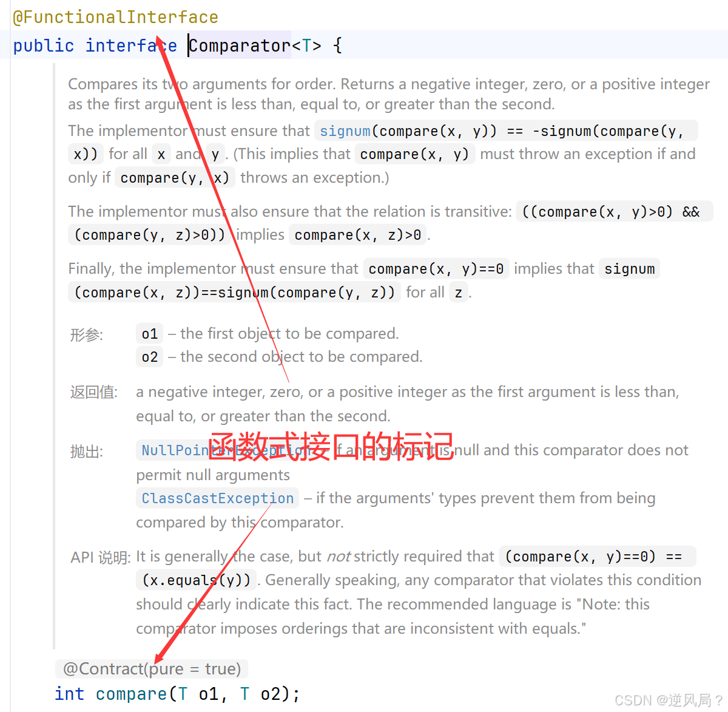Click the compare(y, x) code reference
This screenshot has height=712, width=728.
tap(174, 177)
